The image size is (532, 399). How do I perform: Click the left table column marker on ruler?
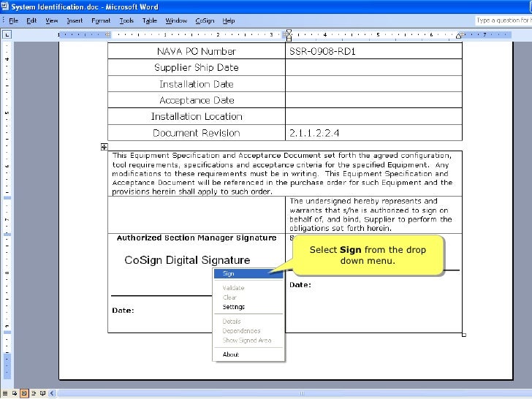tap(107, 34)
